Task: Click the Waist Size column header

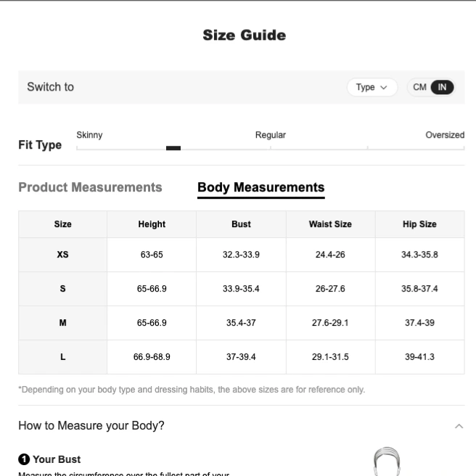Action: click(x=330, y=224)
